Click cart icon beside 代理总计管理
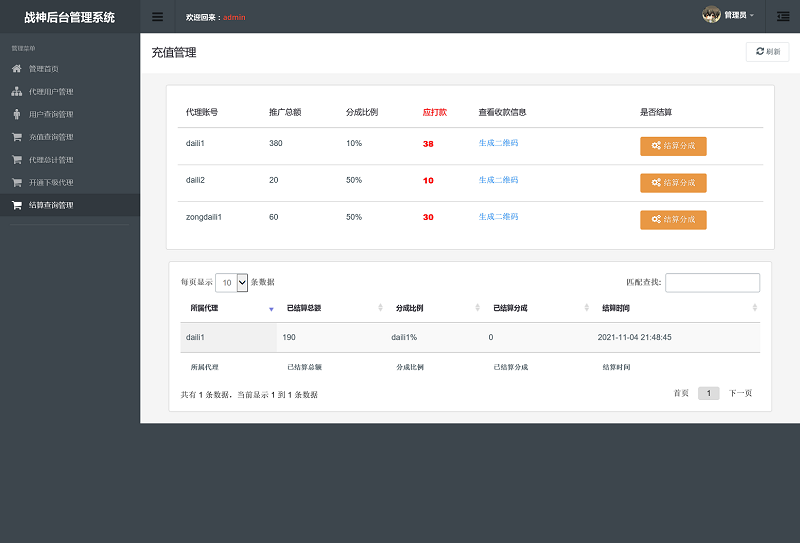800x543 pixels. tap(17, 160)
